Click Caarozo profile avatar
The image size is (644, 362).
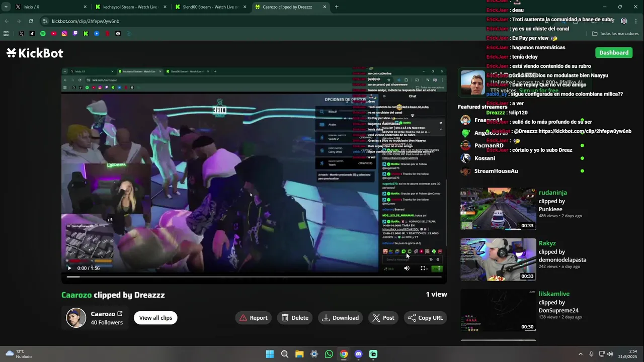coord(76,318)
